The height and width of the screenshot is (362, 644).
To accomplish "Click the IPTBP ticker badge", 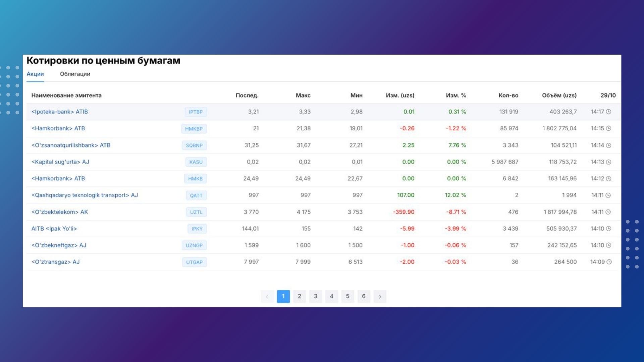I will [x=196, y=112].
